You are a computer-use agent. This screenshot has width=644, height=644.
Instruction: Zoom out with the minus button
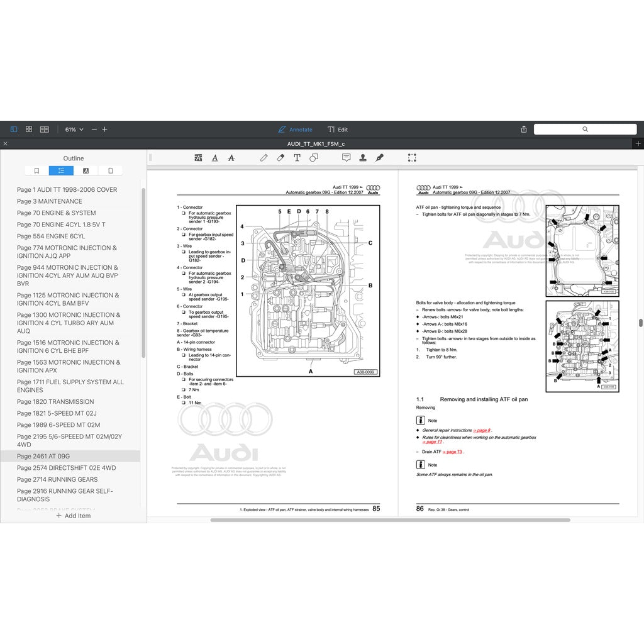[x=94, y=130]
